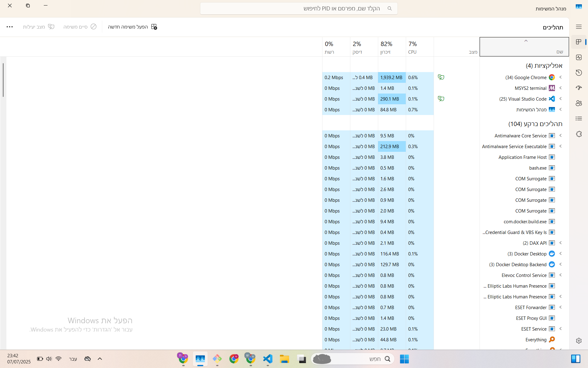The width and height of the screenshot is (588, 368).
Task: Click in the process search field
Action: tap(299, 9)
